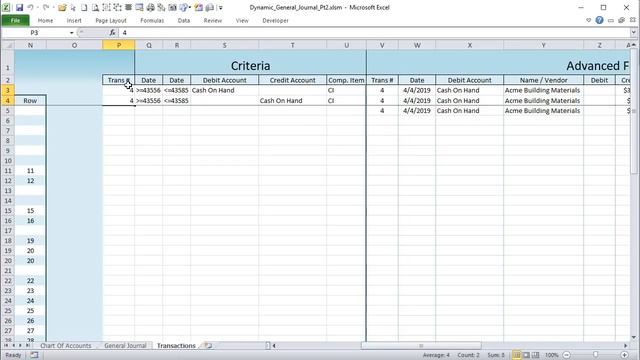
Task: Click the Row label cell in column N
Action: click(30, 100)
